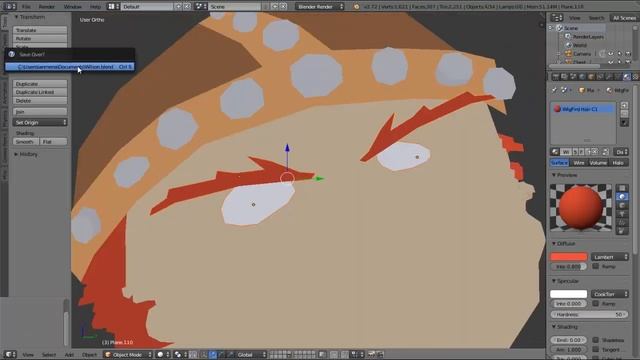Click the Duplicate Linked button
Screen dimensions: 640x360
[x=40, y=92]
